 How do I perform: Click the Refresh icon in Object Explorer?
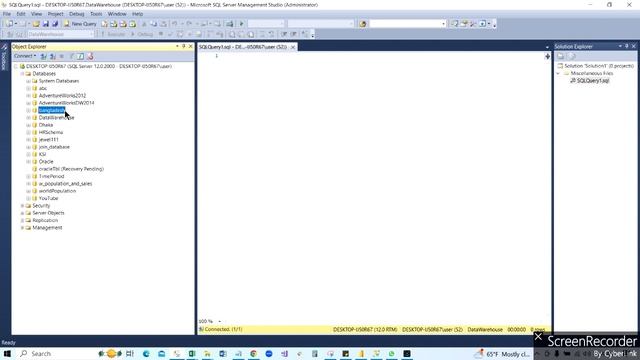click(81, 56)
